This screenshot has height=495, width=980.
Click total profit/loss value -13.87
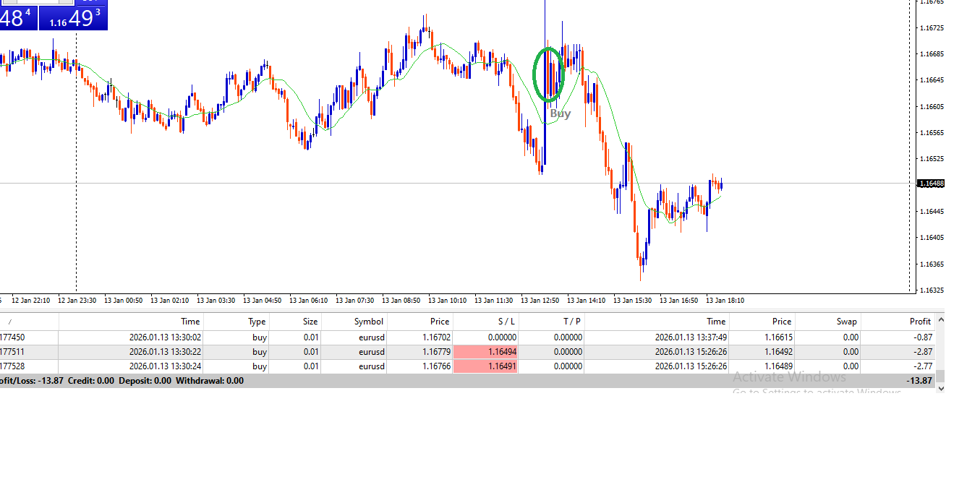click(919, 381)
